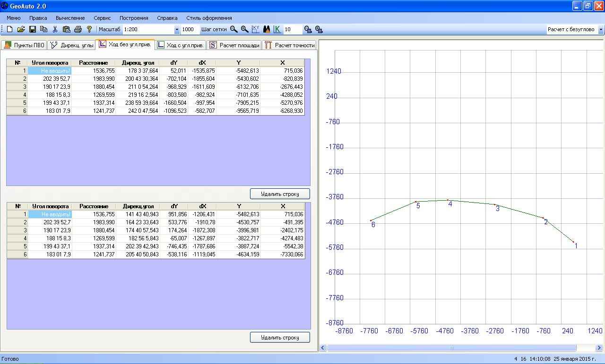Click upper table X value -6268,930
Viewport: 605px width, 364px height.
pyautogui.click(x=282, y=111)
